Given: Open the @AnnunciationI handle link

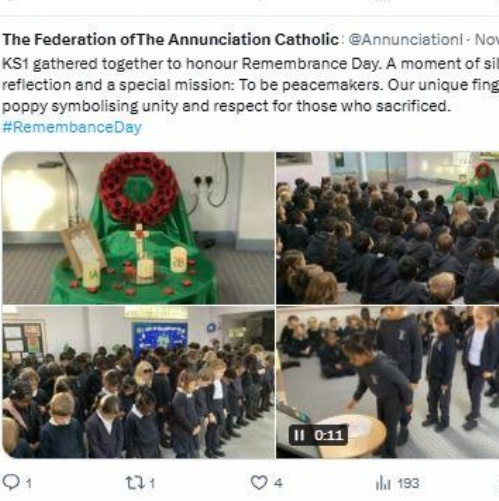Looking at the screenshot, I should click(406, 40).
